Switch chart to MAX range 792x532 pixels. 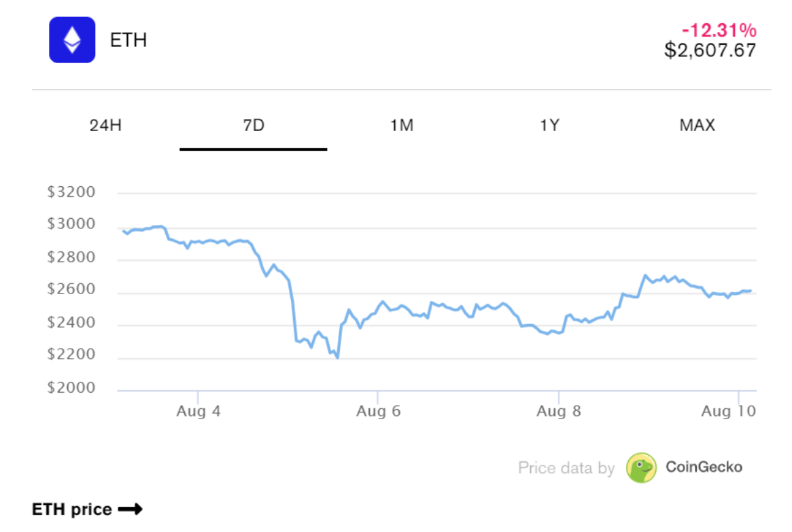tap(697, 126)
